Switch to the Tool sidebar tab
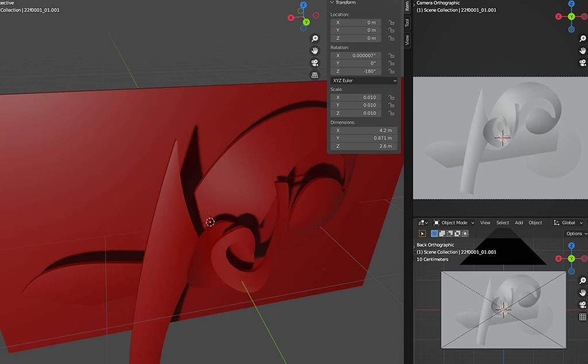 point(407,22)
